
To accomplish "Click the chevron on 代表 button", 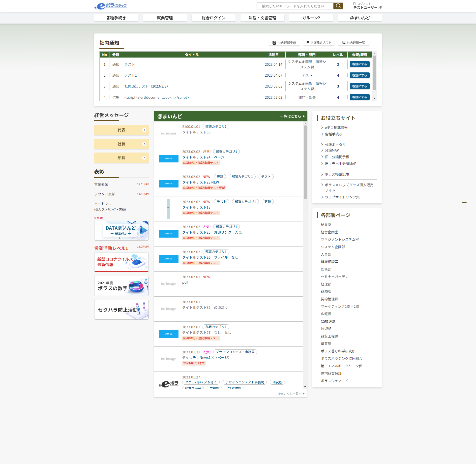I will tap(144, 130).
